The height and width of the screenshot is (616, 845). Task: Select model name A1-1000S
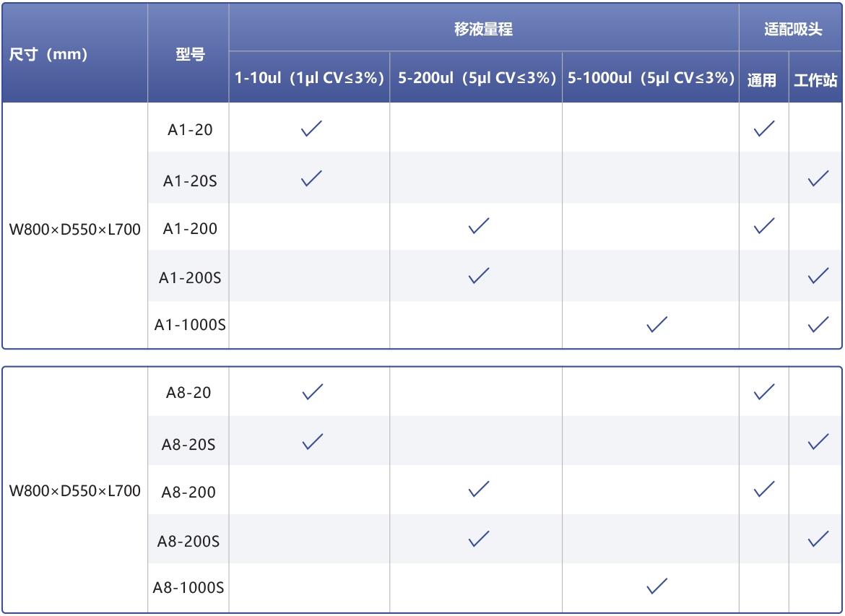[190, 325]
